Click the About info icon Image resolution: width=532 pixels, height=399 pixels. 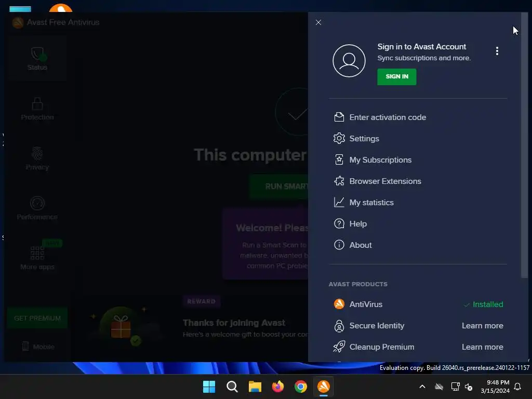(339, 245)
